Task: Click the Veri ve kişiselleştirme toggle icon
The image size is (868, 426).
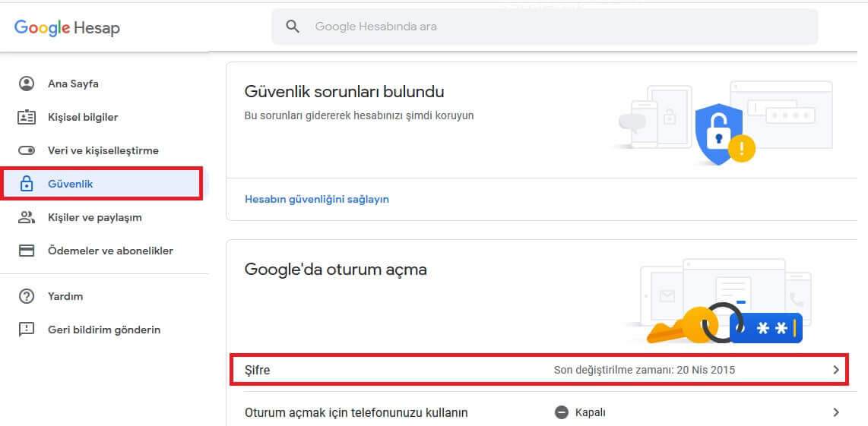Action: [x=27, y=150]
